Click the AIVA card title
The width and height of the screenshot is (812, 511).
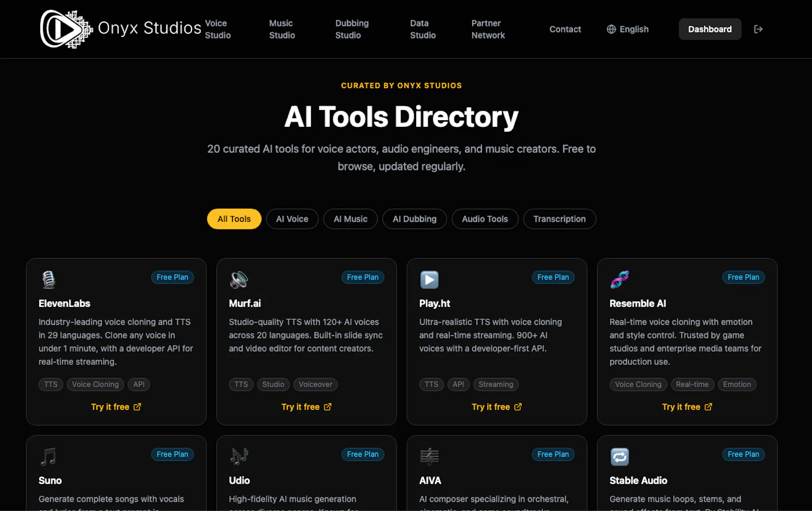pyautogui.click(x=430, y=481)
